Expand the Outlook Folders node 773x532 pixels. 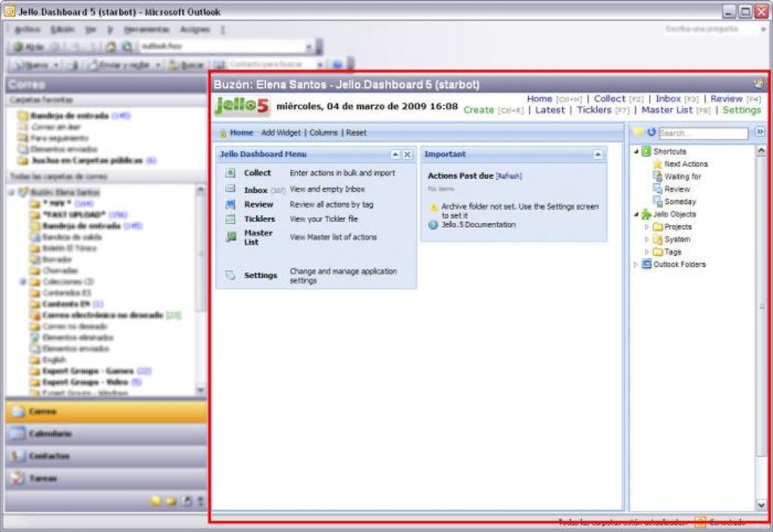point(636,264)
